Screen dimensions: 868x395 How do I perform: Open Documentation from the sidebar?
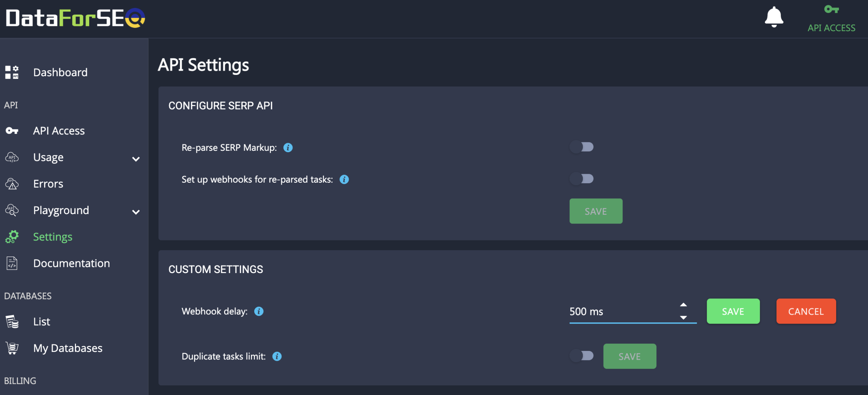[x=72, y=263]
